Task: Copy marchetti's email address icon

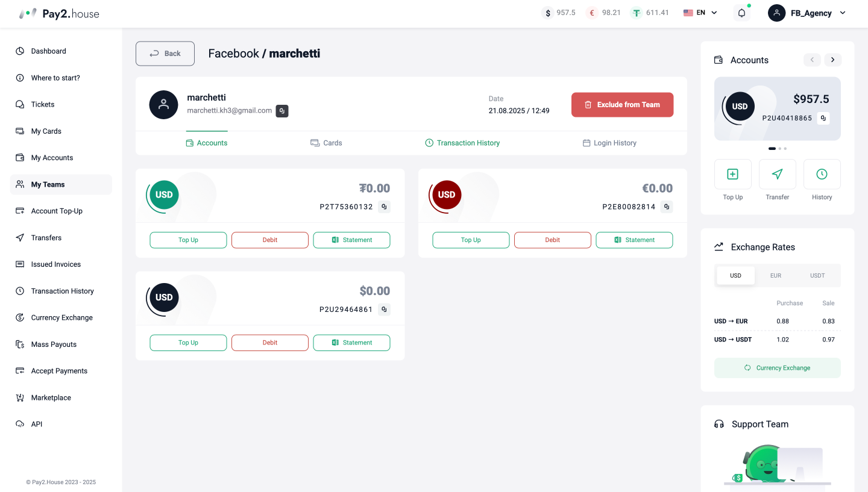Action: pyautogui.click(x=282, y=111)
